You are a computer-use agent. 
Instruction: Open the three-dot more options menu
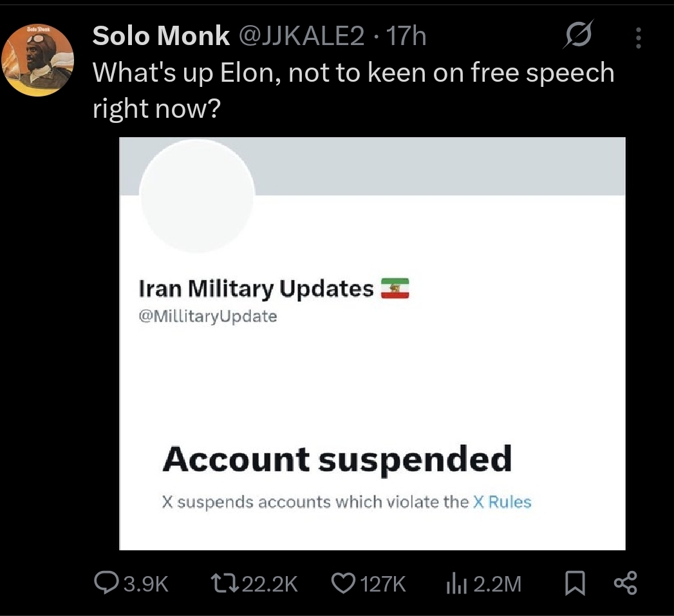[x=638, y=39]
